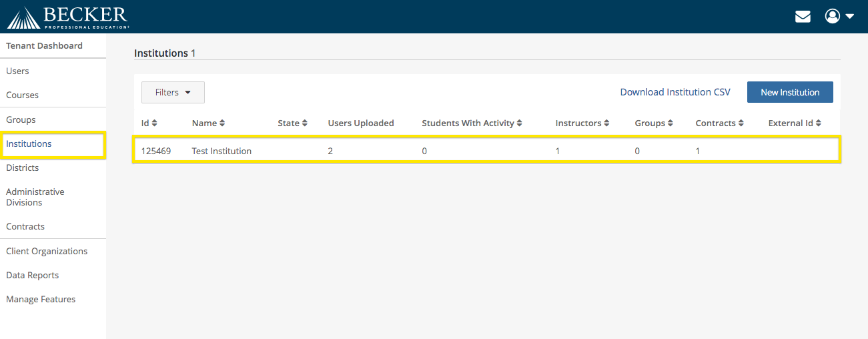Expand the Filters dropdown
The height and width of the screenshot is (339, 868).
(173, 92)
